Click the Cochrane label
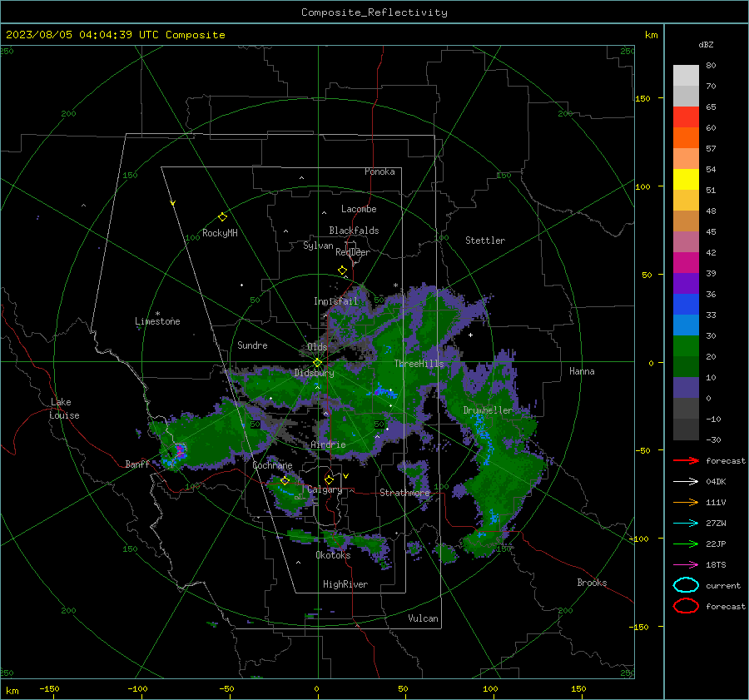The height and width of the screenshot is (700, 749). tap(272, 465)
